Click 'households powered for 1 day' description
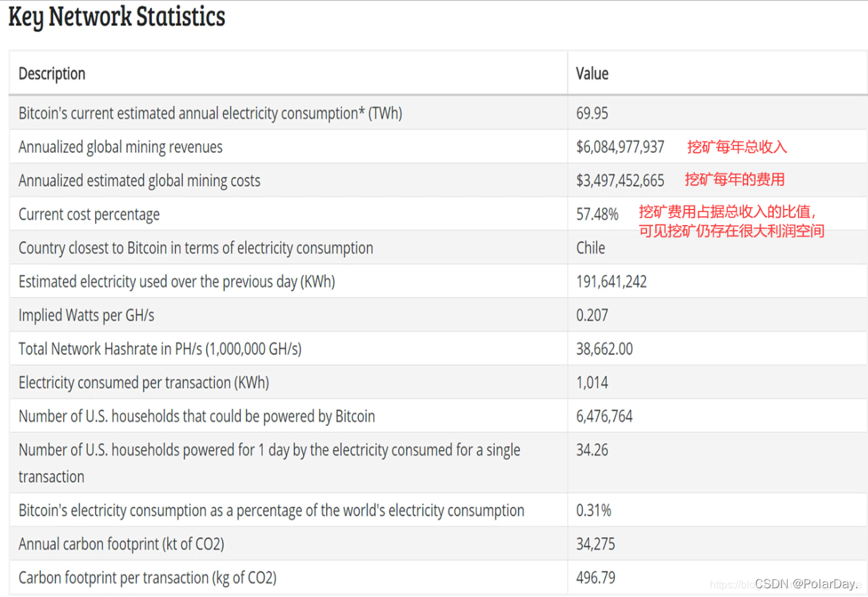 coord(269,463)
